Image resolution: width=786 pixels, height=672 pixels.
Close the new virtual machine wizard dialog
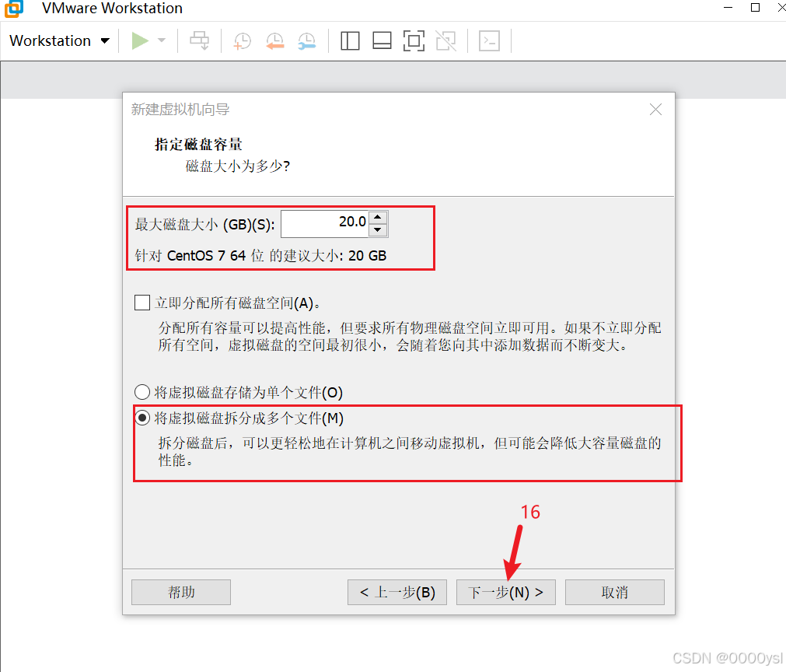click(x=655, y=110)
